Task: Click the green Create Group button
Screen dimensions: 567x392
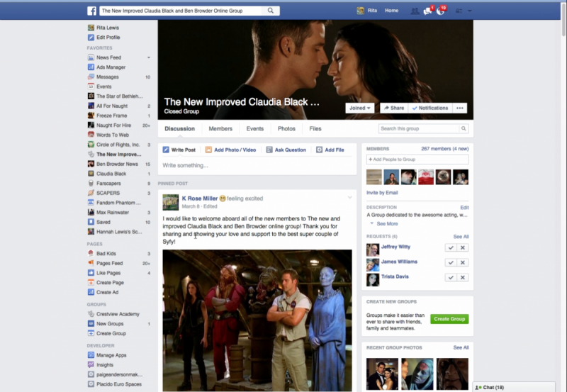Action: coord(449,319)
